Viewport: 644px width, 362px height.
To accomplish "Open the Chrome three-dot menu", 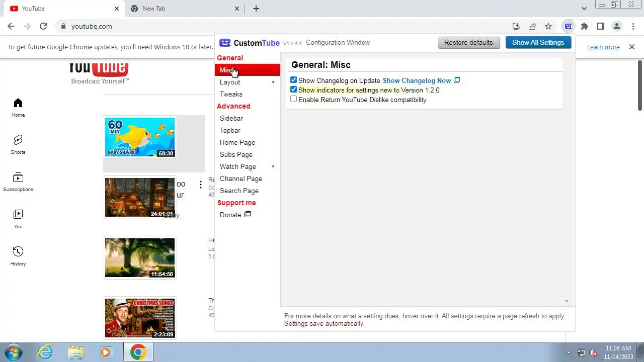I will point(633,26).
